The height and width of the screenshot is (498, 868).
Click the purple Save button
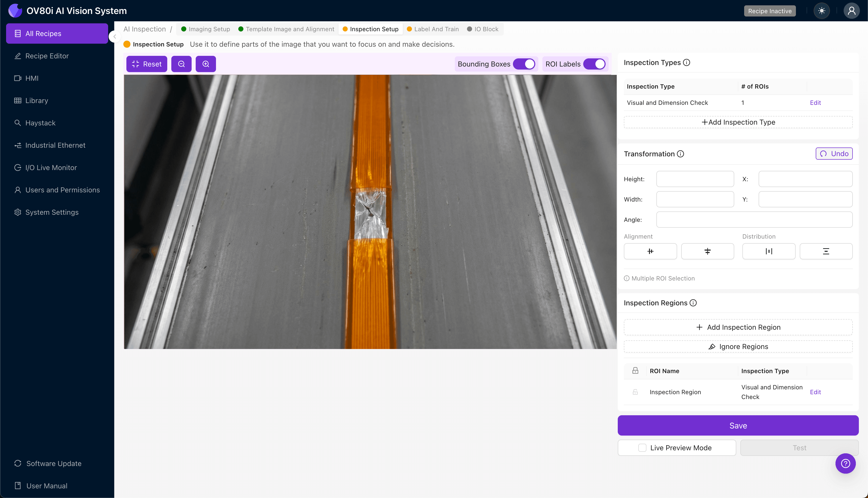point(738,425)
